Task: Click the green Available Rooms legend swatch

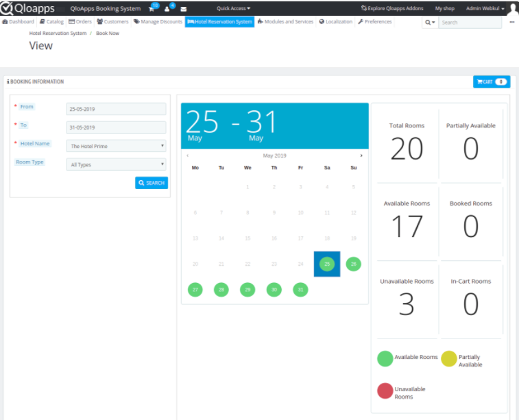Action: [385, 359]
